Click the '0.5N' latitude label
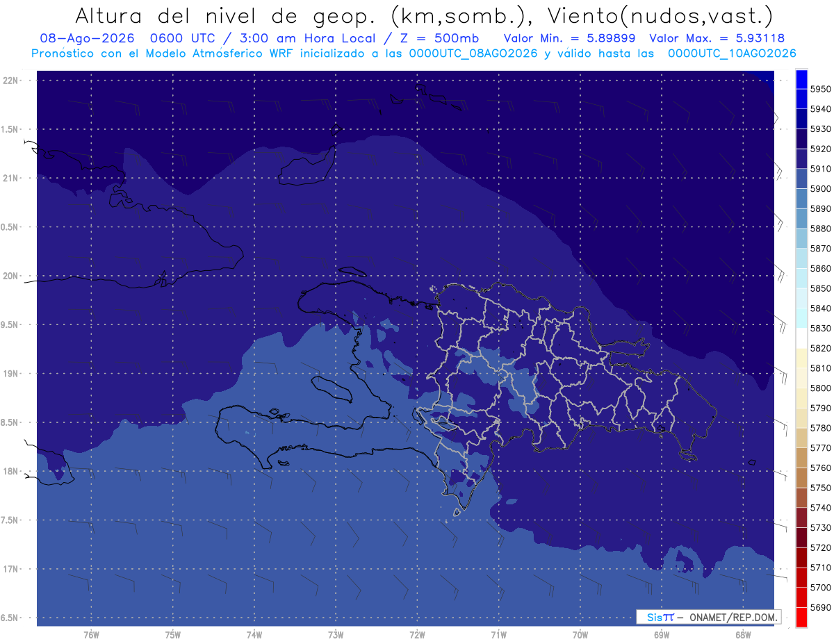 coord(9,227)
